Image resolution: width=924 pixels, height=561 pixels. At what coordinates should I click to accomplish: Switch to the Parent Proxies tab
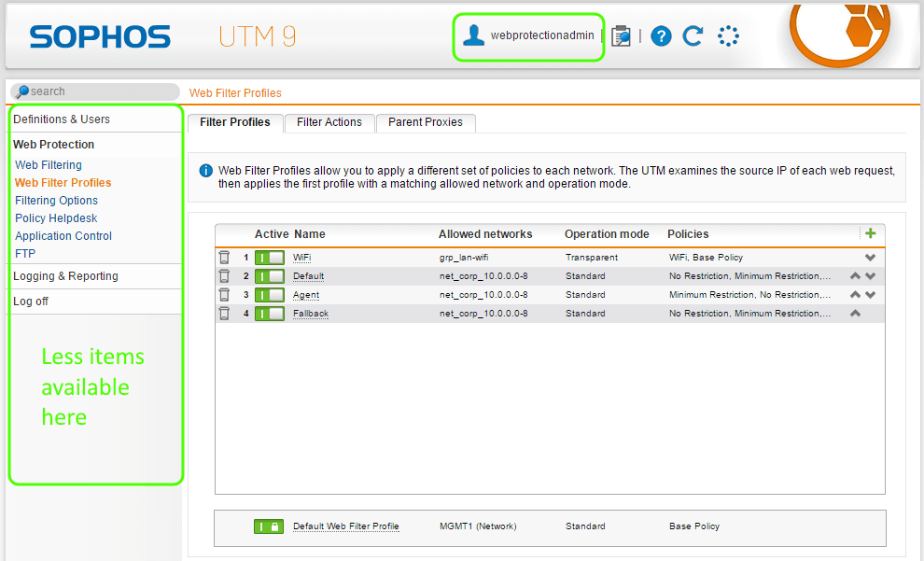coord(426,122)
